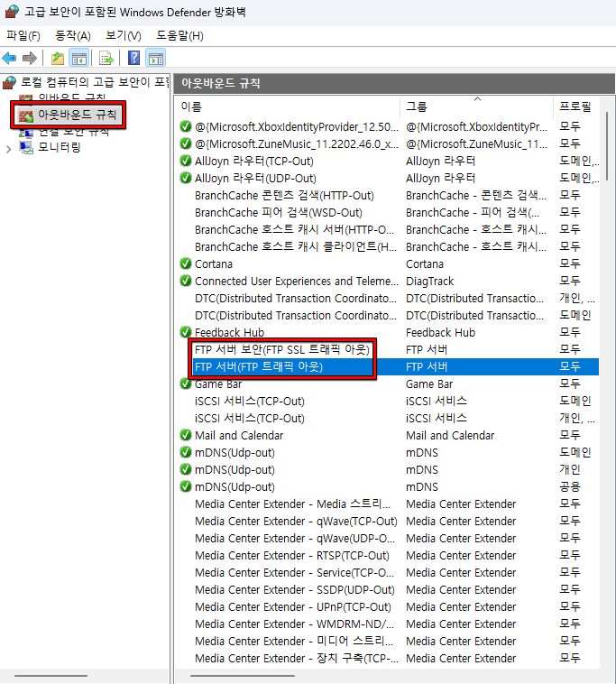
Task: Open the 도움말(H) menu
Action: click(179, 36)
